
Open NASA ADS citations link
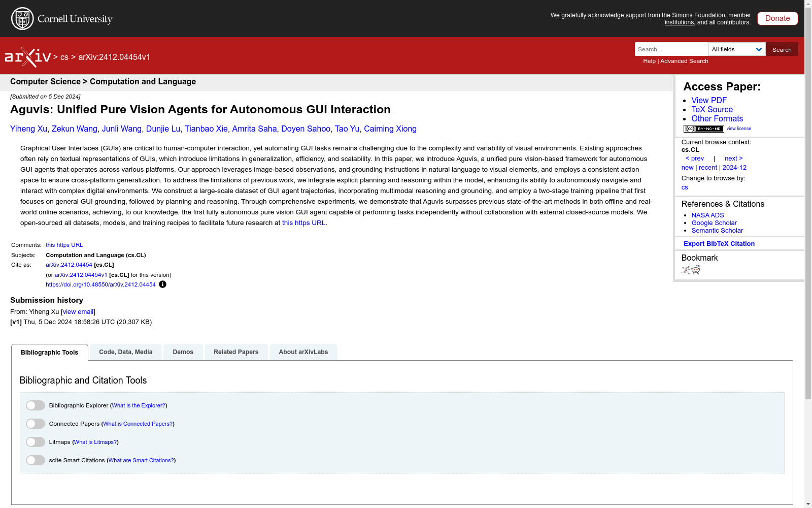pos(707,215)
